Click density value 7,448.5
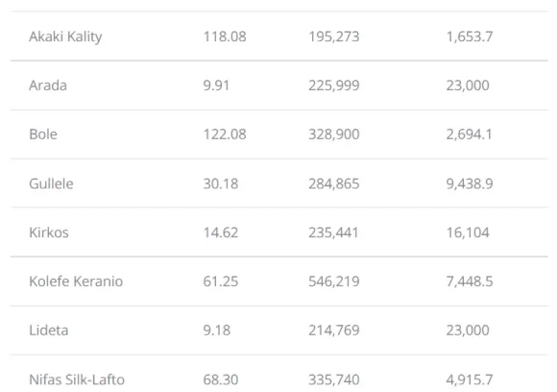 pyautogui.click(x=470, y=282)
